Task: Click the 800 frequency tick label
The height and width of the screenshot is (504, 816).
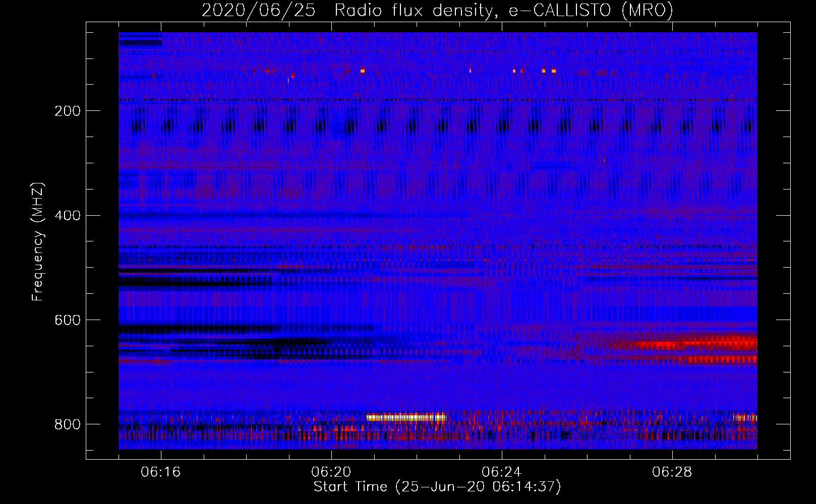Action: [x=68, y=425]
